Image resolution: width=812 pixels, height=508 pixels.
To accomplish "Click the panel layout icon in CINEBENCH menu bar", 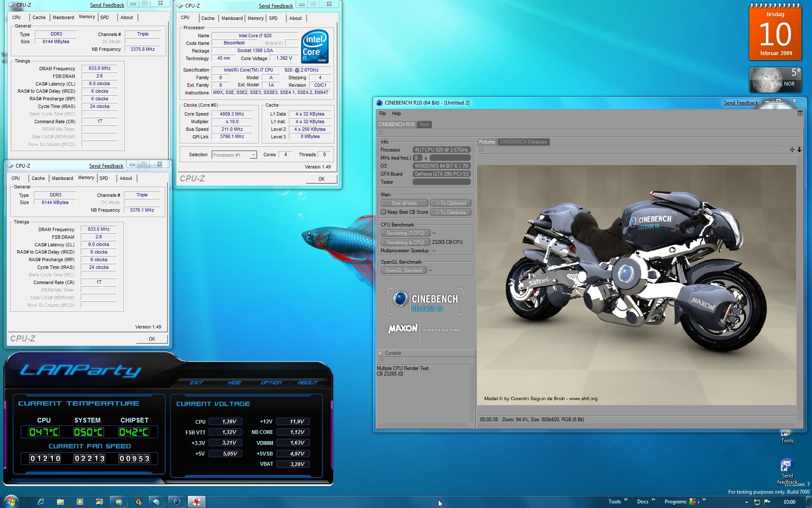I will (x=800, y=113).
